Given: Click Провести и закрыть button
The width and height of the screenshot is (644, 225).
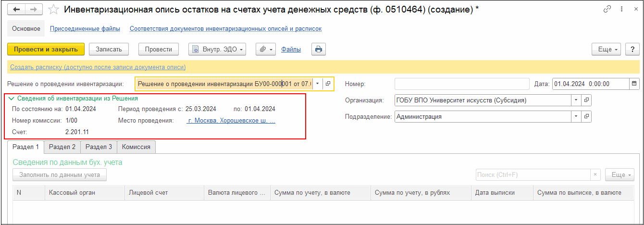Looking at the screenshot, I should 46,49.
